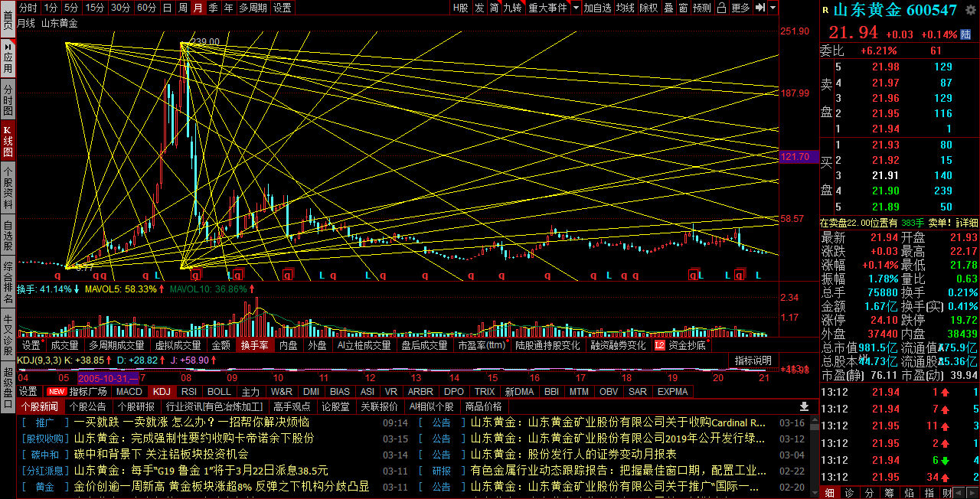Open the stock settings gear icon

[x=970, y=9]
